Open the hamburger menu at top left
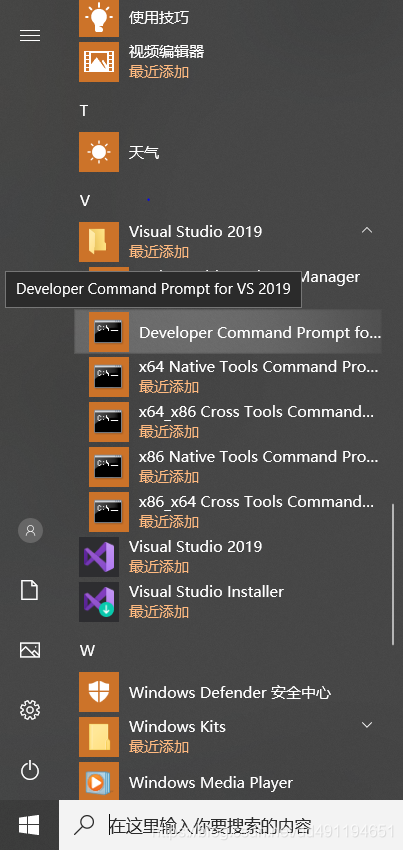The image size is (403, 850). pyautogui.click(x=30, y=36)
